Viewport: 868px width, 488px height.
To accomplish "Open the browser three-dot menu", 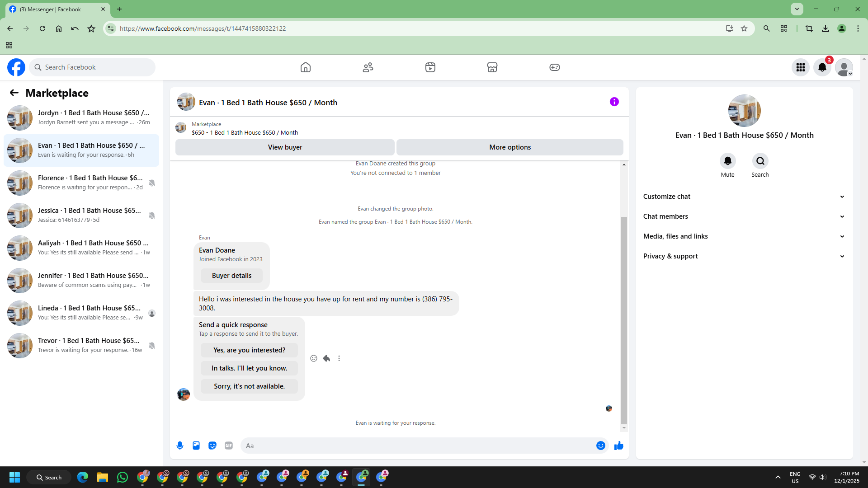I will pos(858,28).
